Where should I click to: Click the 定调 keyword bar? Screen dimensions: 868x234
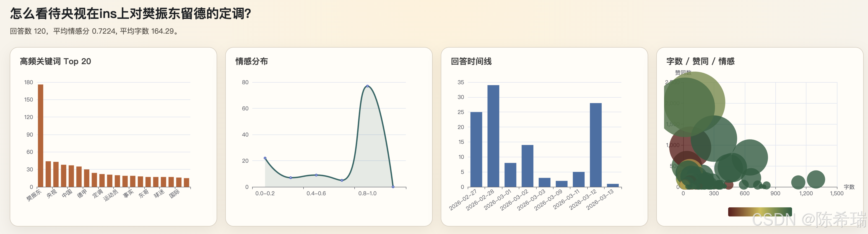coord(102,180)
